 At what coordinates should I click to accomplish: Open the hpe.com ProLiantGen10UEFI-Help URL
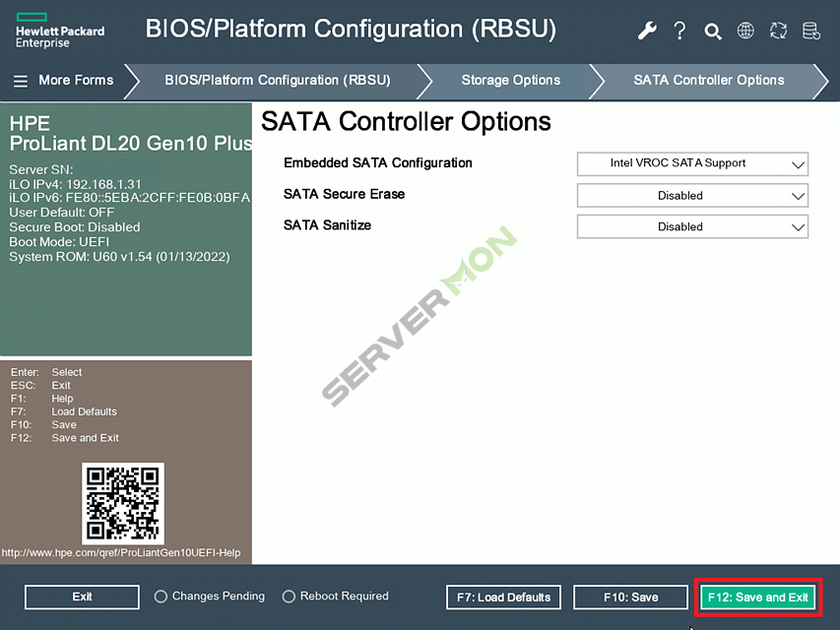point(121,553)
